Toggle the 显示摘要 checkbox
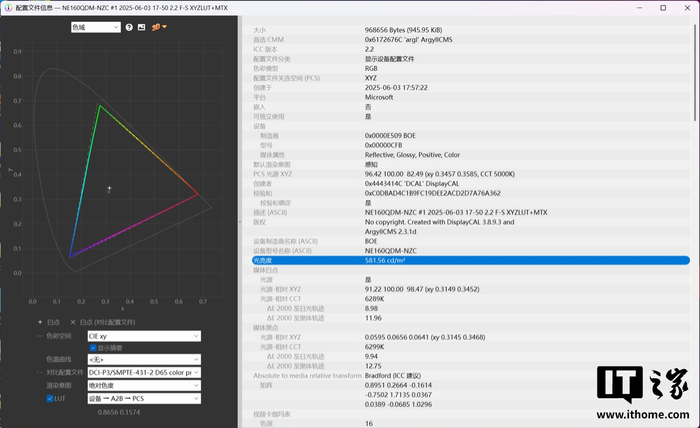 click(93, 348)
